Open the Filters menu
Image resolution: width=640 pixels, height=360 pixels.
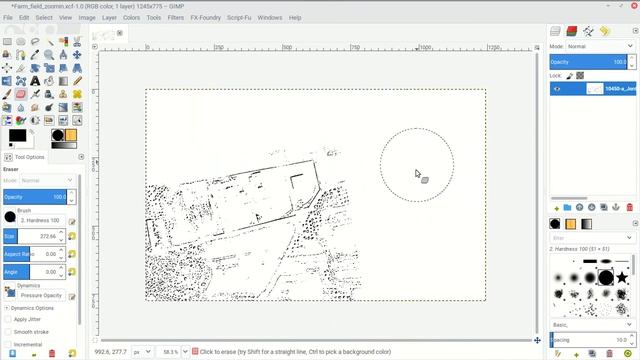point(176,18)
